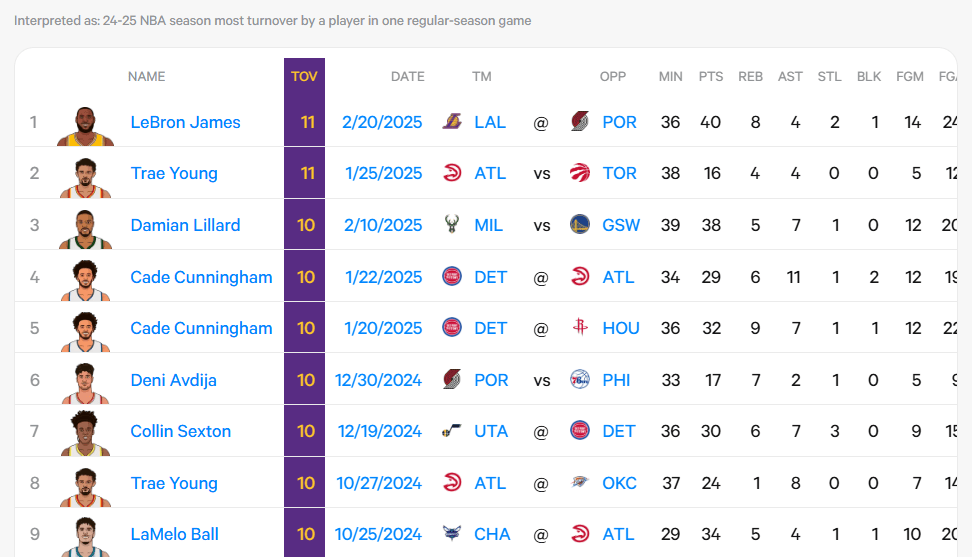Open the 2/20/2025 game link

point(382,122)
